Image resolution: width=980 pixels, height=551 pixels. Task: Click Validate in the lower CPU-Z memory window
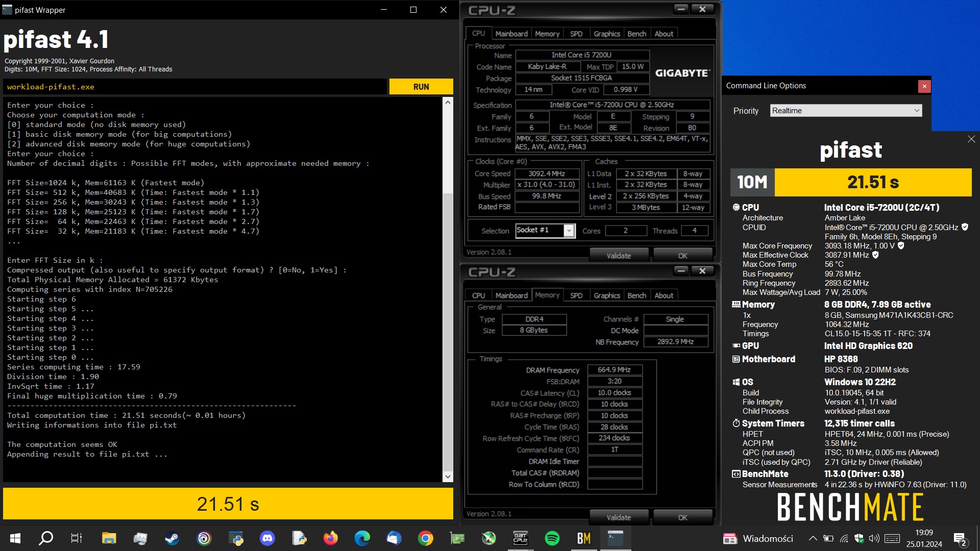point(619,517)
